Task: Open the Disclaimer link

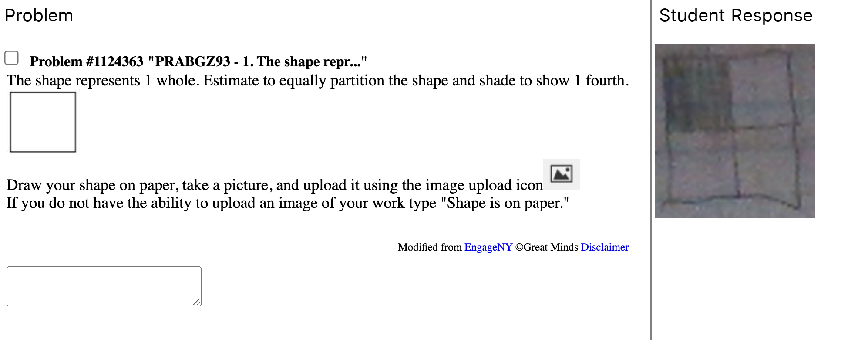Action: [x=604, y=247]
